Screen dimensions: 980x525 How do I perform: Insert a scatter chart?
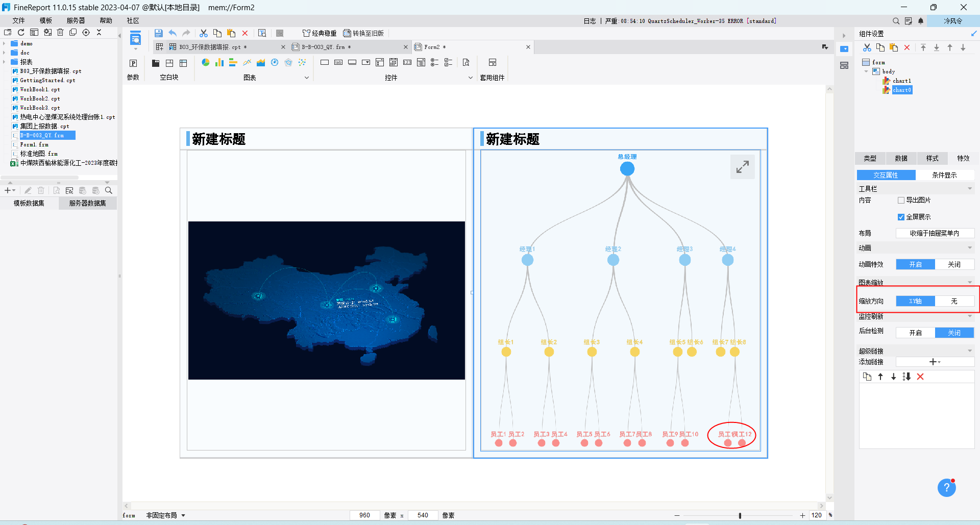coord(302,62)
